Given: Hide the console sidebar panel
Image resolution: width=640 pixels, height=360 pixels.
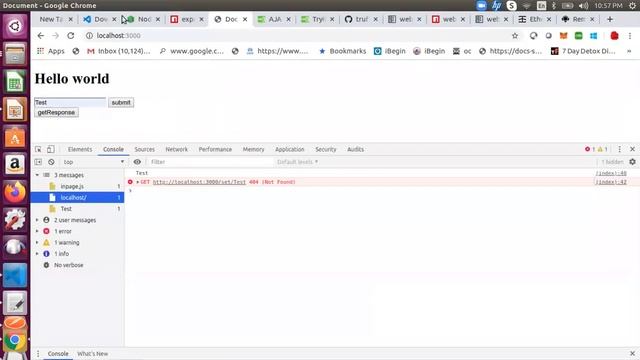Looking at the screenshot, I should (x=38, y=162).
